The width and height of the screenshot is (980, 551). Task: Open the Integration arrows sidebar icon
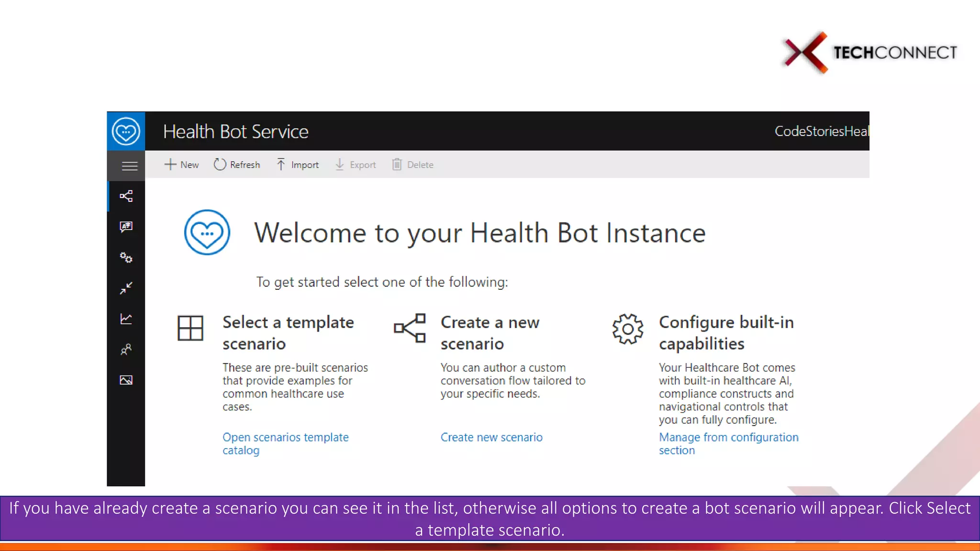pyautogui.click(x=126, y=288)
